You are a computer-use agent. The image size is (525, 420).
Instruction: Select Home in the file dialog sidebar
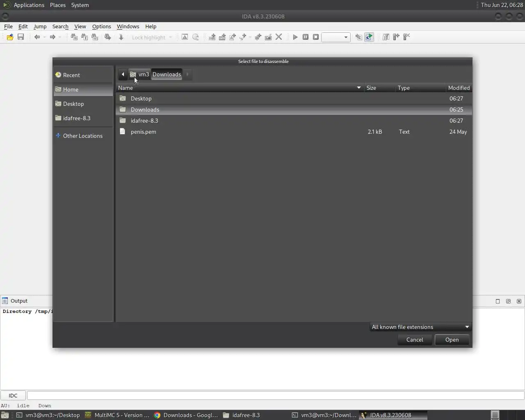83,89
